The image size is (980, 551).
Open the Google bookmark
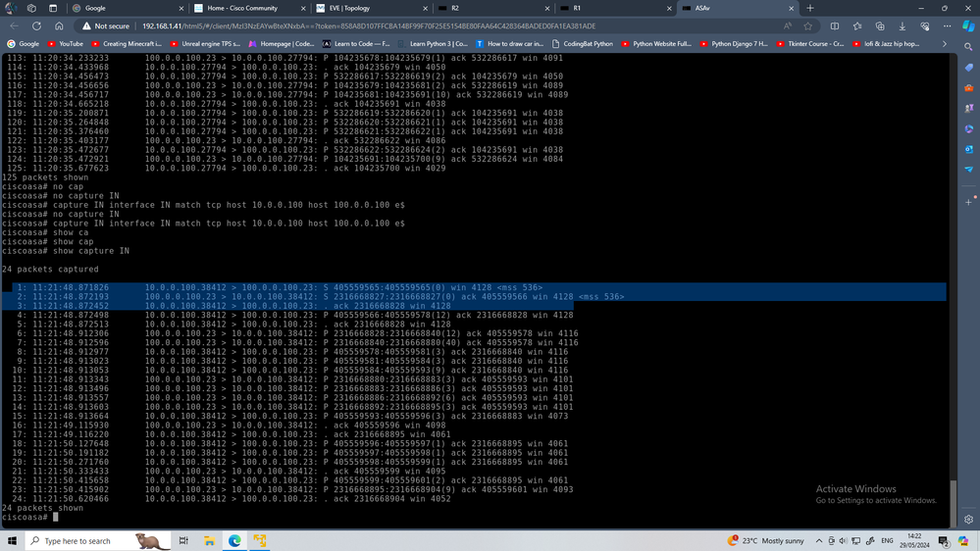[24, 44]
